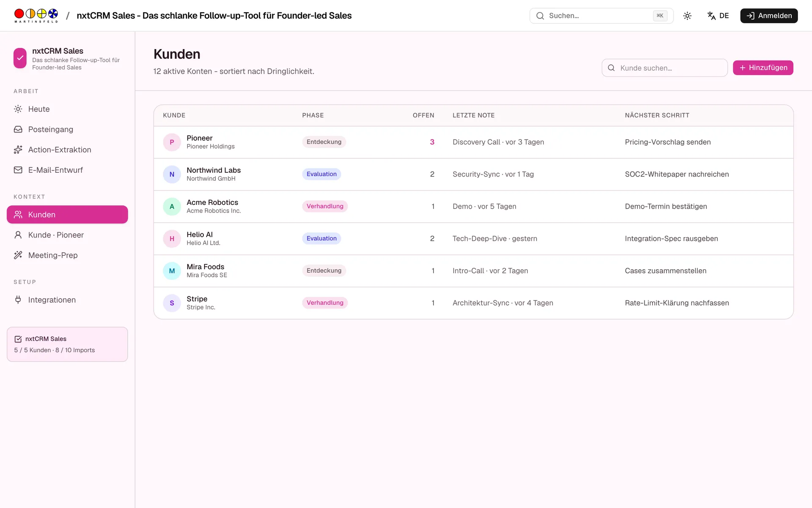This screenshot has width=812, height=508.
Task: Click the OFFEN column header
Action: pyautogui.click(x=423, y=116)
